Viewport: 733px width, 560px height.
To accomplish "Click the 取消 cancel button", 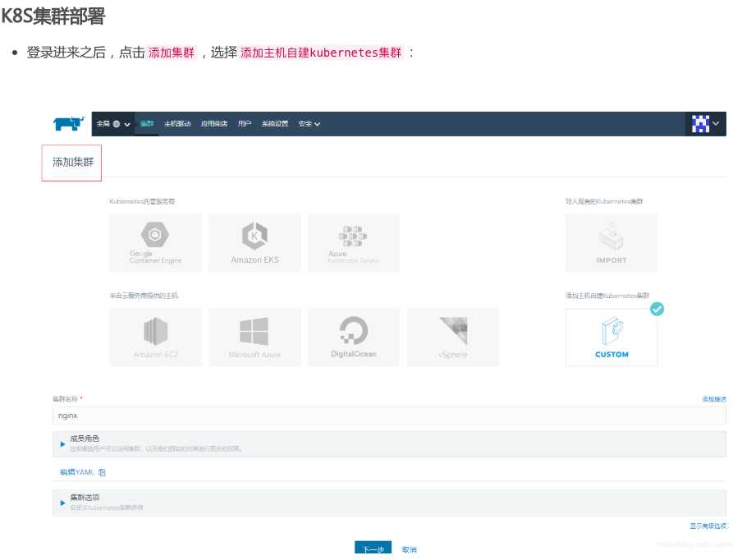I will click(410, 549).
